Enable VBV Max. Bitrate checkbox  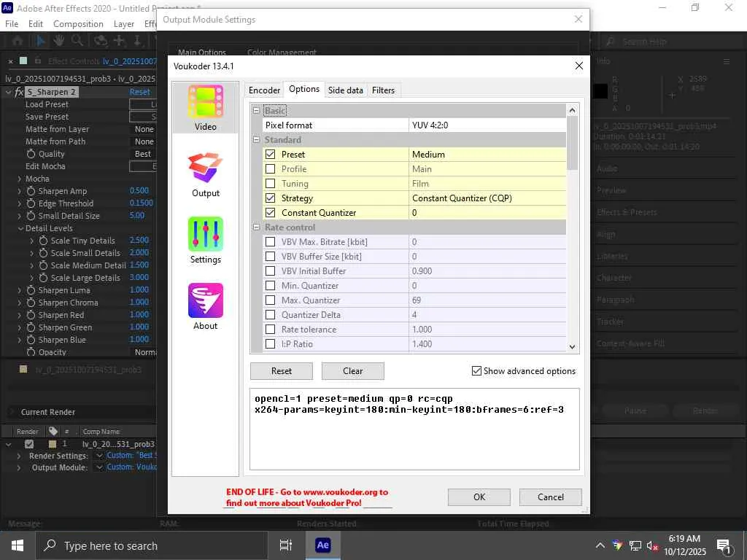[270, 242]
